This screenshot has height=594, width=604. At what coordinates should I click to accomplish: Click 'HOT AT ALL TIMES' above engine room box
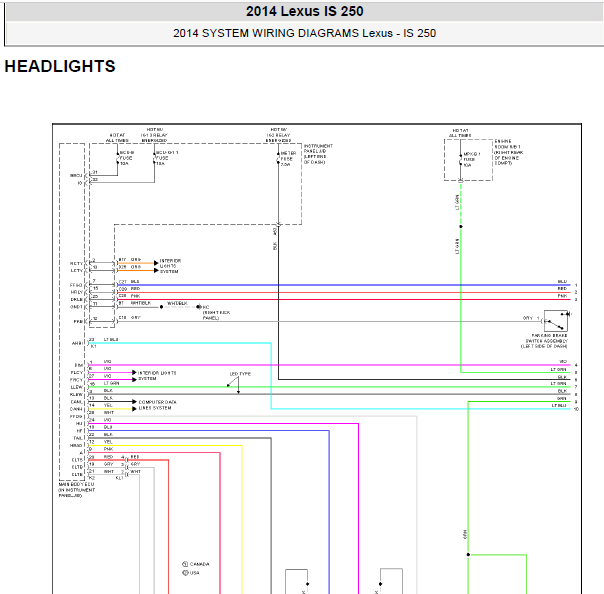point(460,133)
